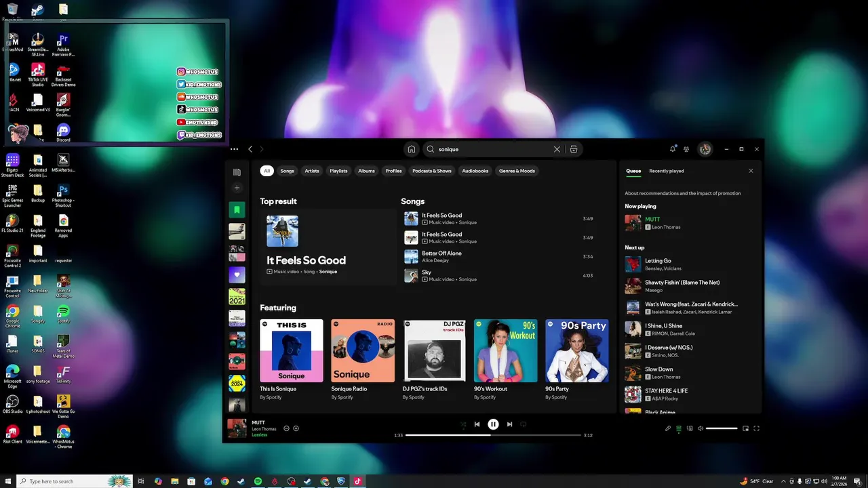Close the Queue panel

click(x=751, y=171)
